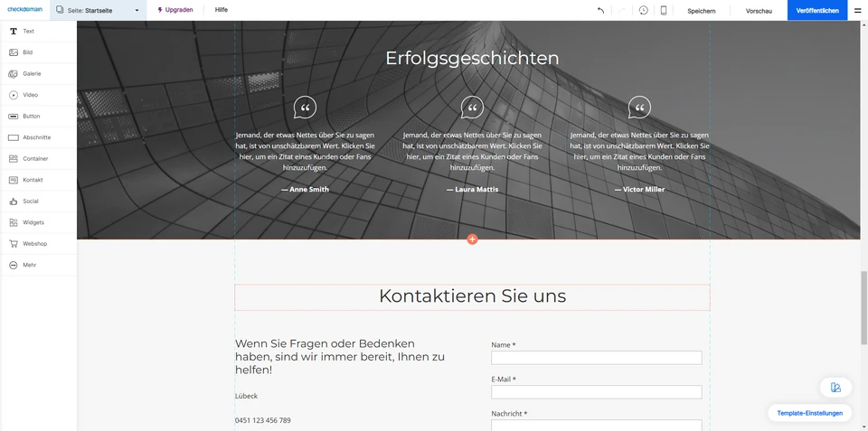Click the phone number 0451 123 456 789

[x=263, y=420]
